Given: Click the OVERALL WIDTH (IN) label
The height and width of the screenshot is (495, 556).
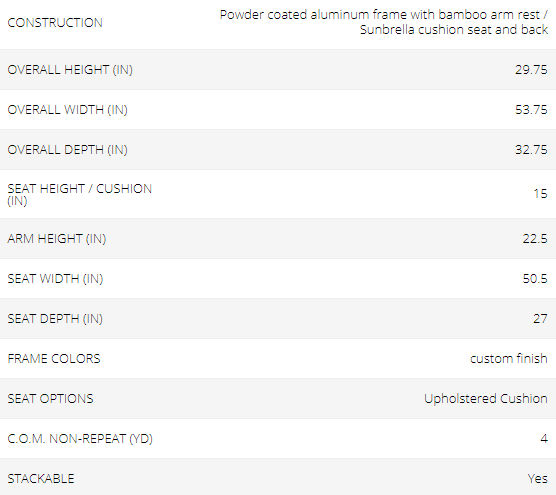Looking at the screenshot, I should pyautogui.click(x=67, y=110).
